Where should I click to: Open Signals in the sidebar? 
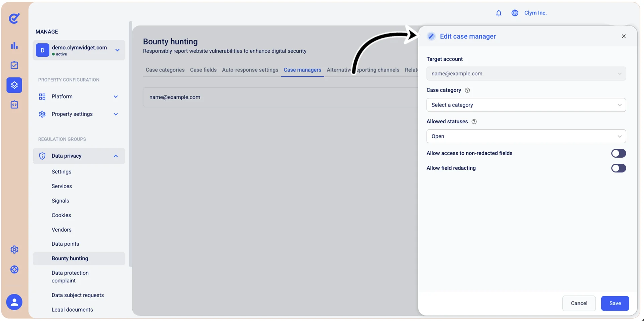click(x=60, y=201)
